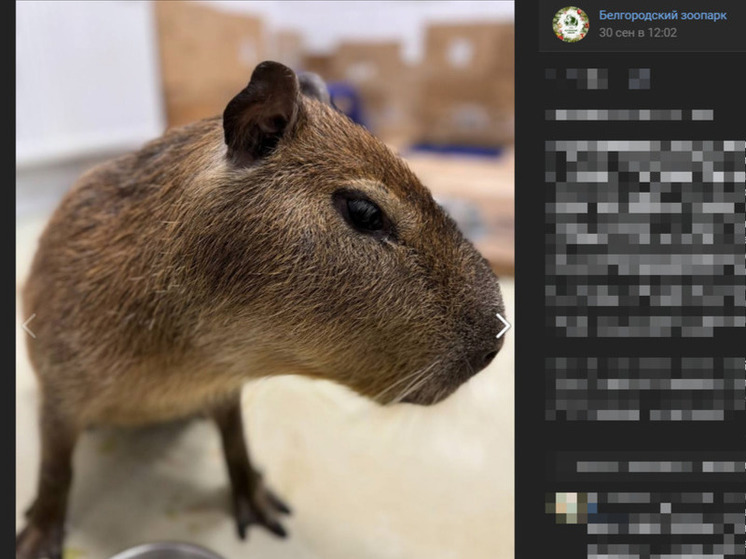746x559 pixels.
Task: Open the Белгородский зоопарк page link
Action: tap(662, 16)
